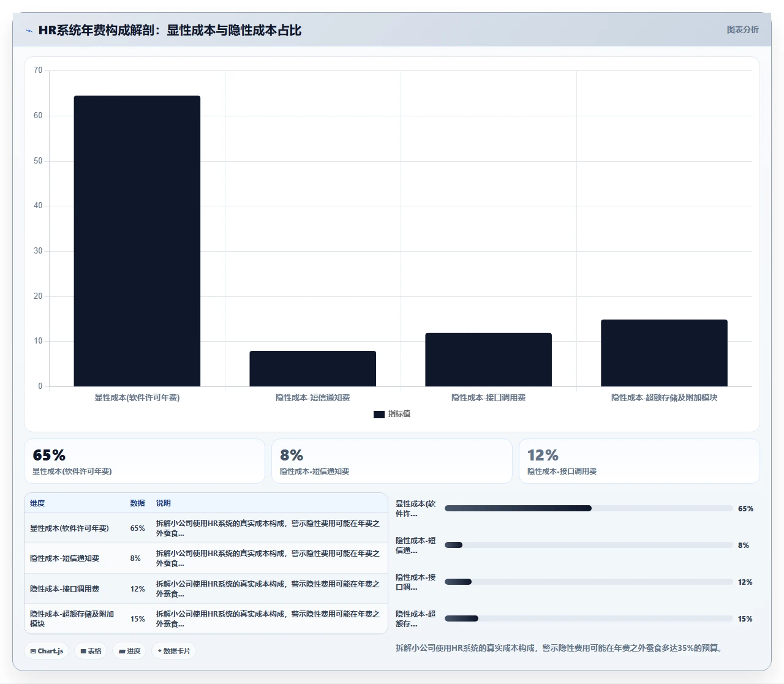Click the 15% cell in table
The image size is (784, 684).
(137, 619)
